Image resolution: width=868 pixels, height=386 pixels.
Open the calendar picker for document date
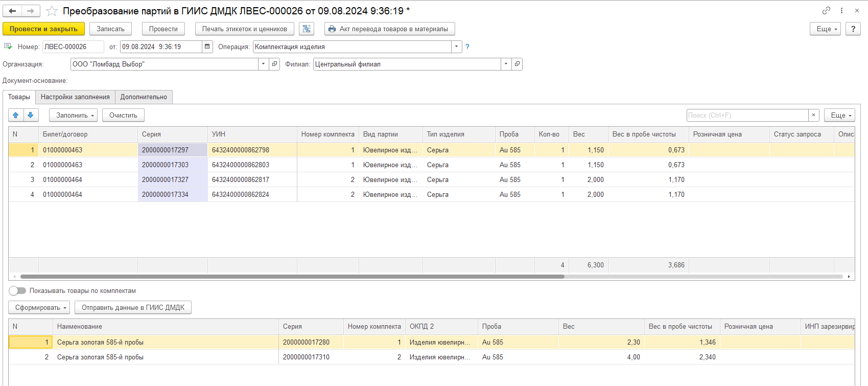click(x=207, y=47)
